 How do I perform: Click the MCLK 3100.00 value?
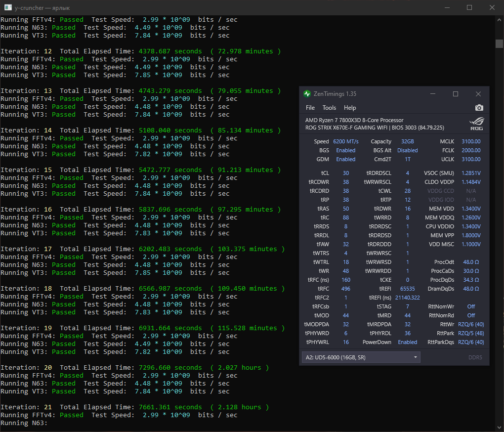coord(471,141)
